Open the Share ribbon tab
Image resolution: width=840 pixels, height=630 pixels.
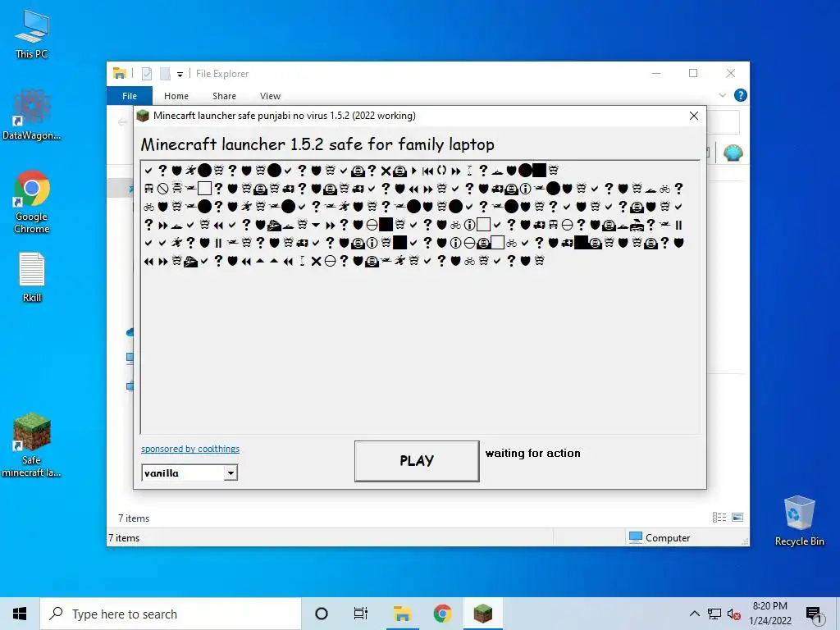click(224, 96)
